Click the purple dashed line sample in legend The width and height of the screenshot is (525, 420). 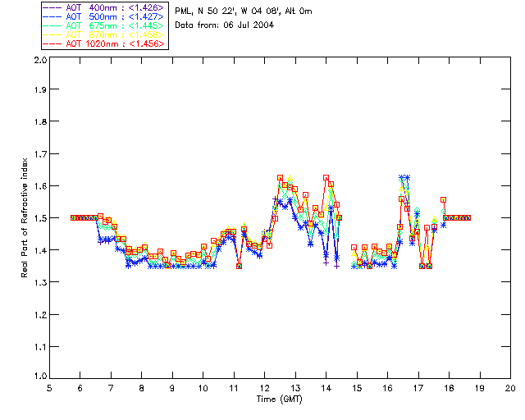tap(52, 7)
